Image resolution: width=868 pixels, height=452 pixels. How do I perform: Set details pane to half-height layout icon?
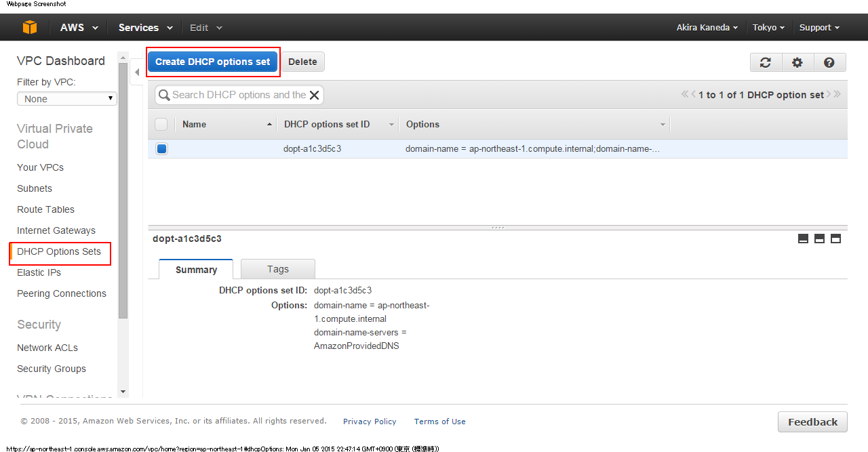tap(819, 239)
